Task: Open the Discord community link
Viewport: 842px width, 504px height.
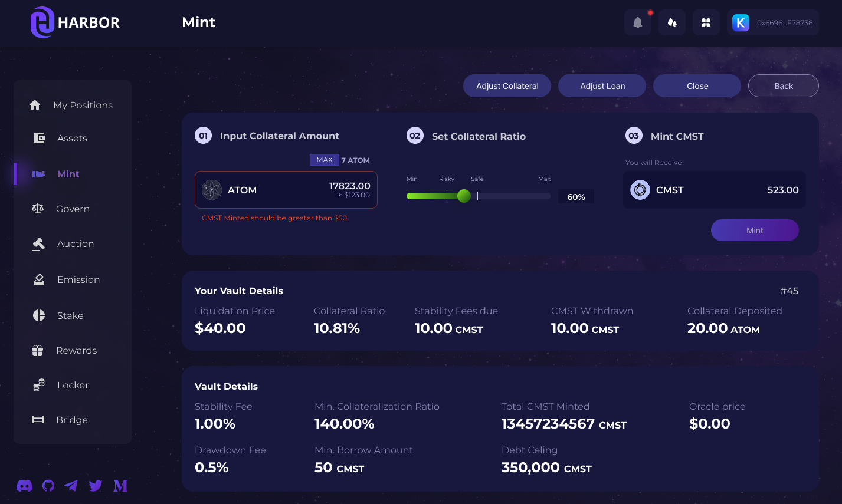Action: tap(24, 486)
